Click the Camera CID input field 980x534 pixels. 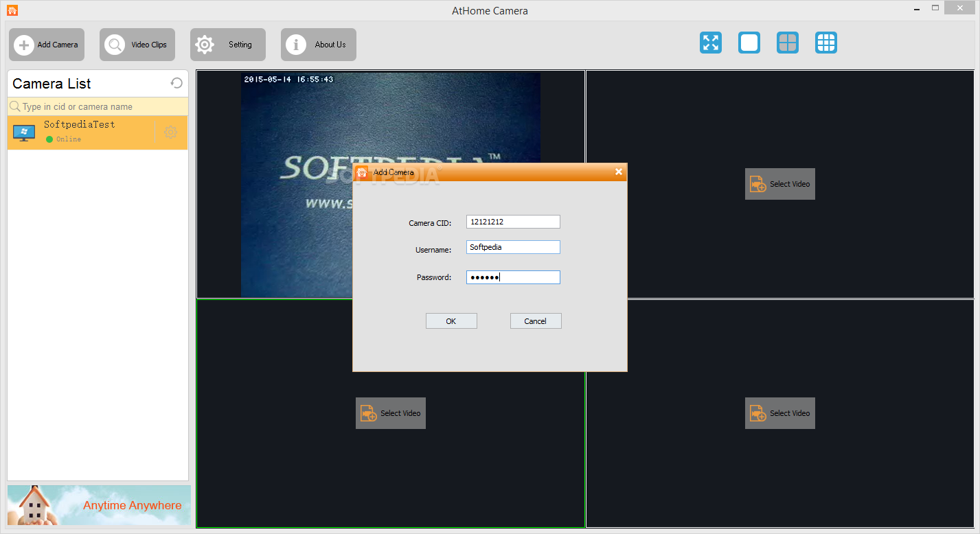[x=513, y=222]
